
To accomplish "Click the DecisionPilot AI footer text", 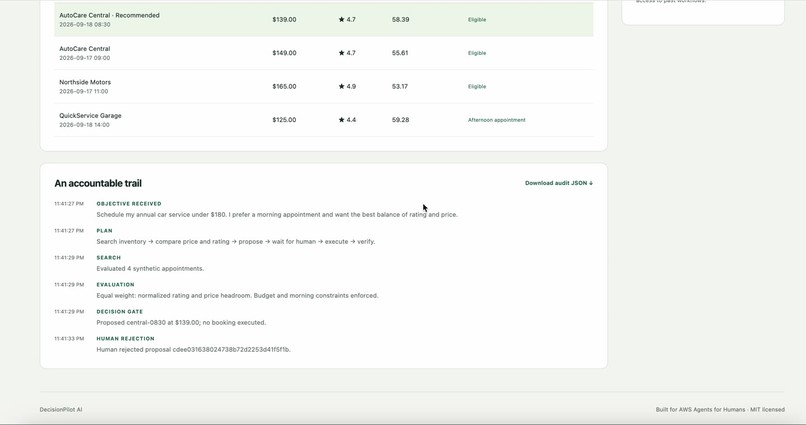I will pyautogui.click(x=61, y=410).
